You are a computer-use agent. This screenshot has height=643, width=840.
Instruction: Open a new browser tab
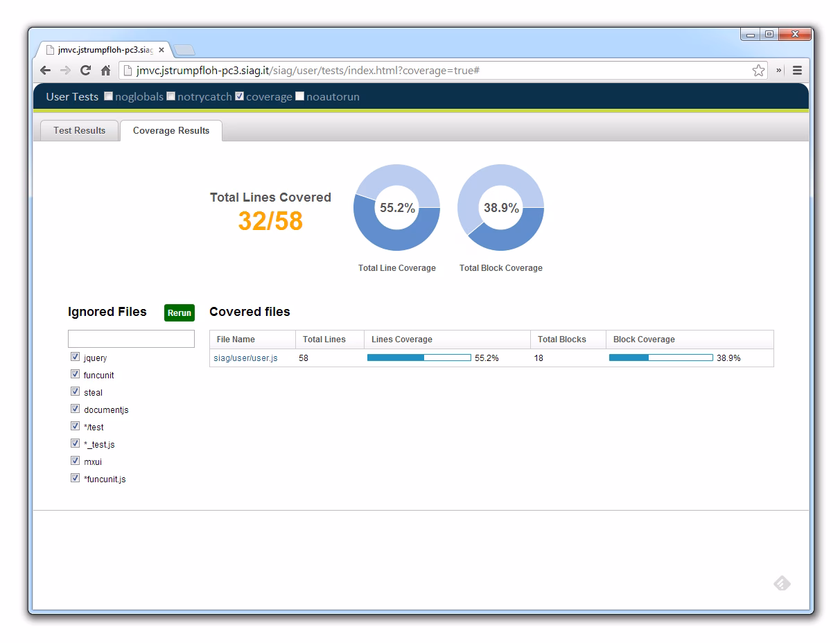[x=184, y=50]
